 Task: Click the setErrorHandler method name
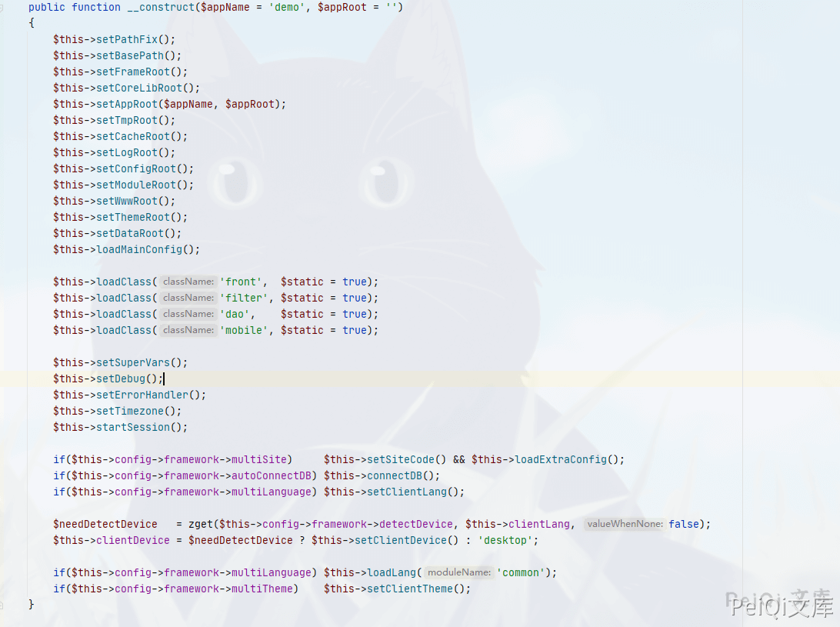point(142,395)
